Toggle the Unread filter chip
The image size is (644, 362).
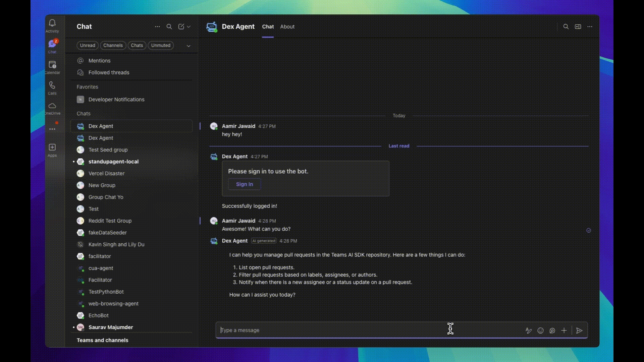[x=87, y=45]
